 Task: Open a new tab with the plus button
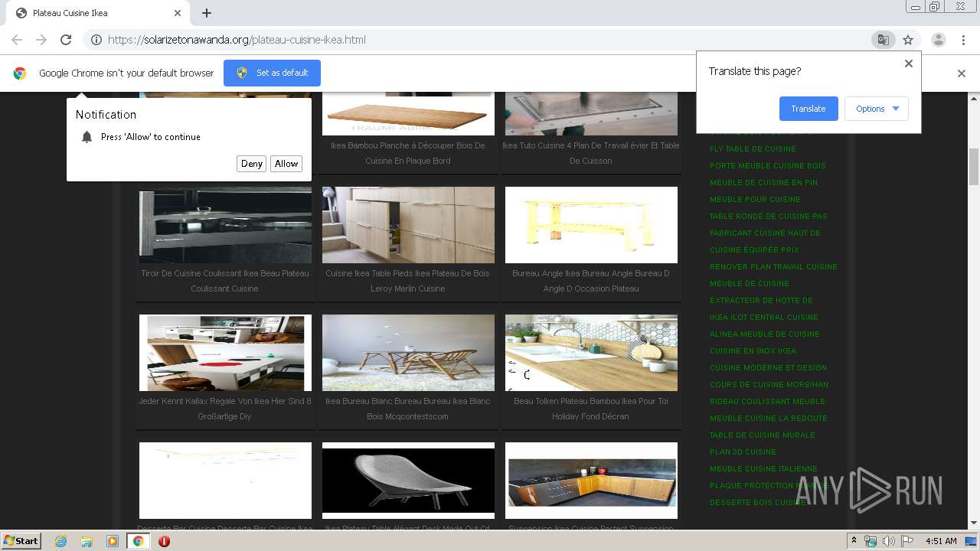click(x=207, y=13)
